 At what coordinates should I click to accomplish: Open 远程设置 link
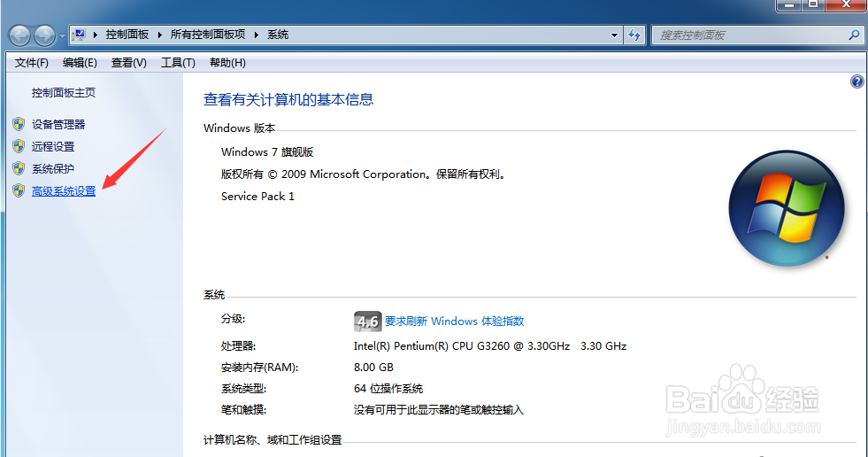[x=52, y=146]
